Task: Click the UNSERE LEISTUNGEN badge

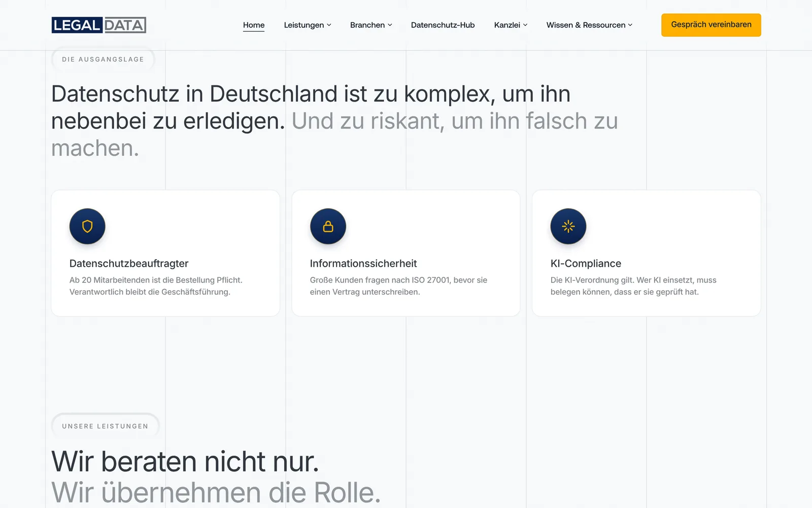Action: click(105, 426)
